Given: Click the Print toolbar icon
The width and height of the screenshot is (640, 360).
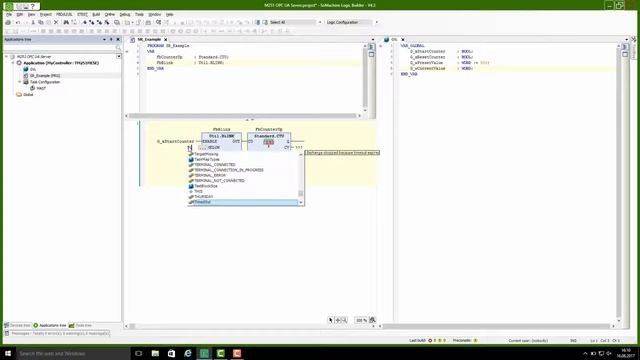Looking at the screenshot, I should [8, 22].
